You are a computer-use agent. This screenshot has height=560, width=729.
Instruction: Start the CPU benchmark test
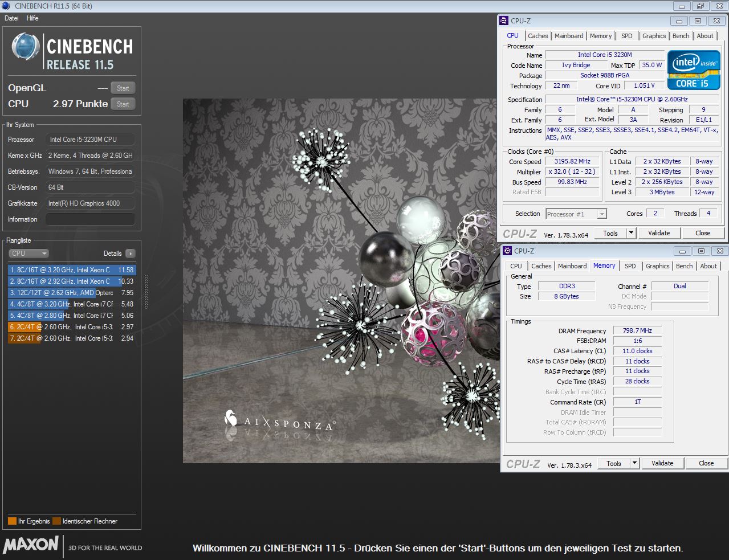(x=123, y=104)
